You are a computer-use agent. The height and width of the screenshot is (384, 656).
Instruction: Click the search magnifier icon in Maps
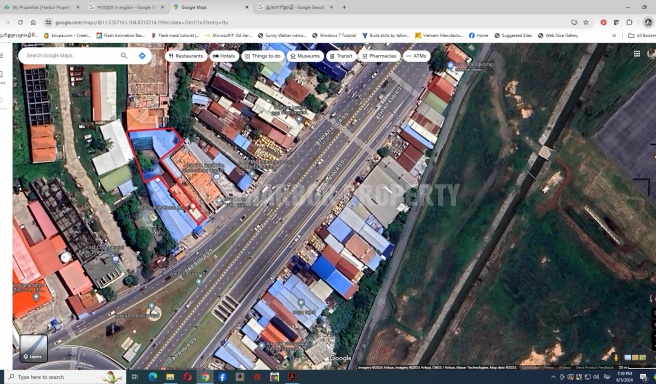click(x=124, y=56)
